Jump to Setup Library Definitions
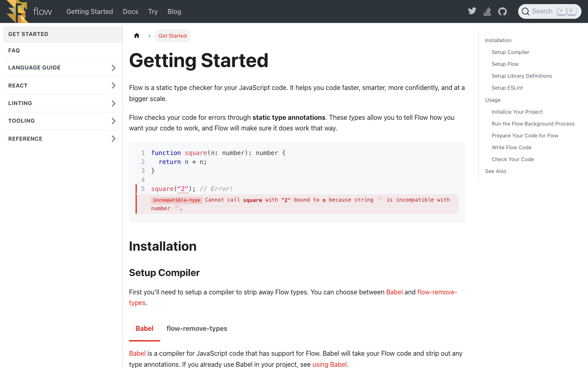Screen dimensions: 588x368 coord(522,76)
